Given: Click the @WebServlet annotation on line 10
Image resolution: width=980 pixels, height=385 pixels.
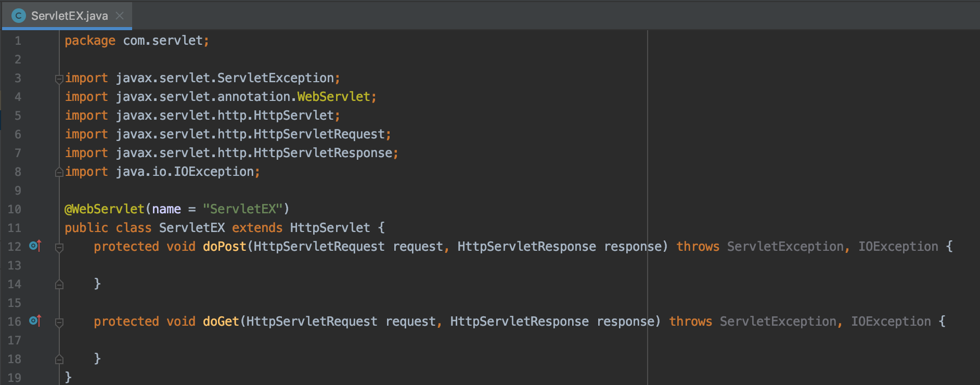Looking at the screenshot, I should point(104,209).
